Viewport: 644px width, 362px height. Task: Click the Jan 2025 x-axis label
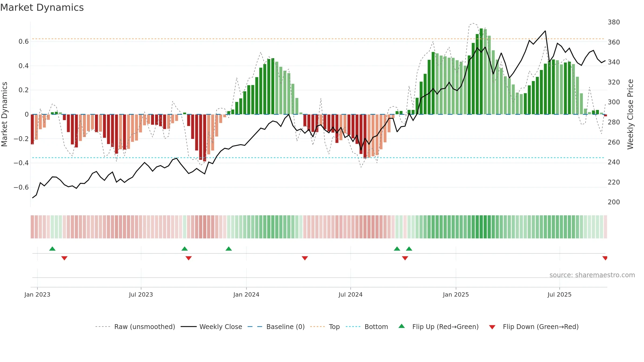click(x=456, y=294)
